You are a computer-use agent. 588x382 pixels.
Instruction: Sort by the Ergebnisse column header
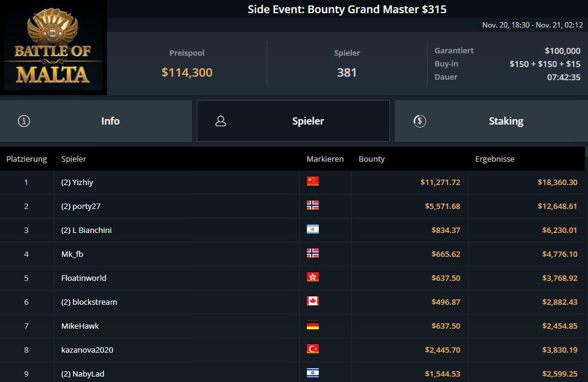click(495, 159)
